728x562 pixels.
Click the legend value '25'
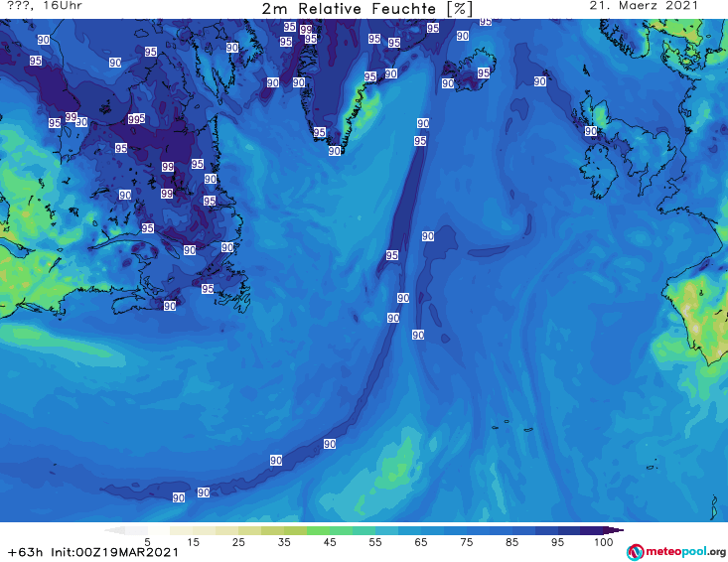(x=238, y=542)
